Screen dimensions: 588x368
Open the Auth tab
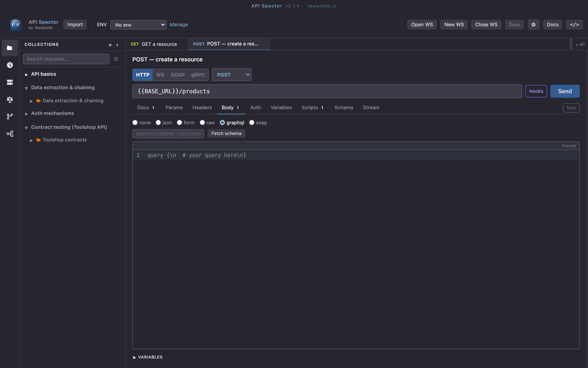click(255, 107)
